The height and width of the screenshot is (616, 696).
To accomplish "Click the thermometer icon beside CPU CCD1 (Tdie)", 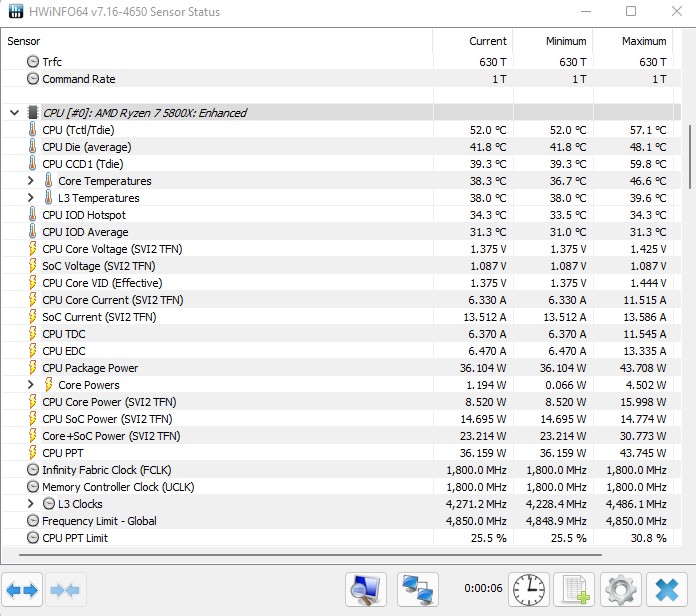I will coord(32,163).
